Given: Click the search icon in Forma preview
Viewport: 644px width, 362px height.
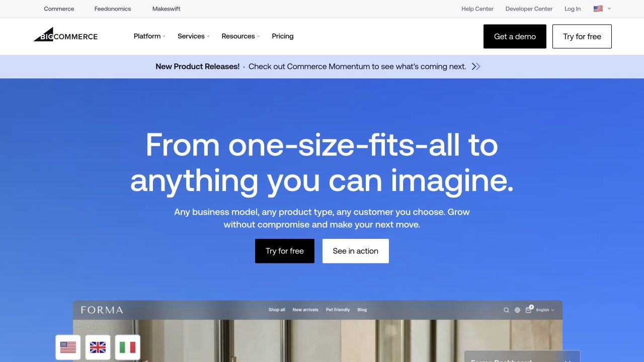Looking at the screenshot, I should [x=506, y=310].
